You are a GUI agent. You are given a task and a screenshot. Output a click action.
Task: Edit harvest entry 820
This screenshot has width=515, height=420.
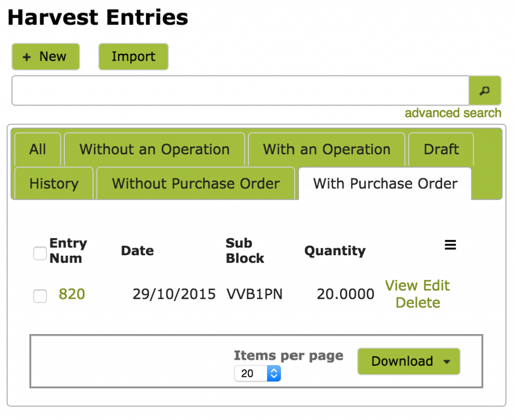[x=437, y=285]
